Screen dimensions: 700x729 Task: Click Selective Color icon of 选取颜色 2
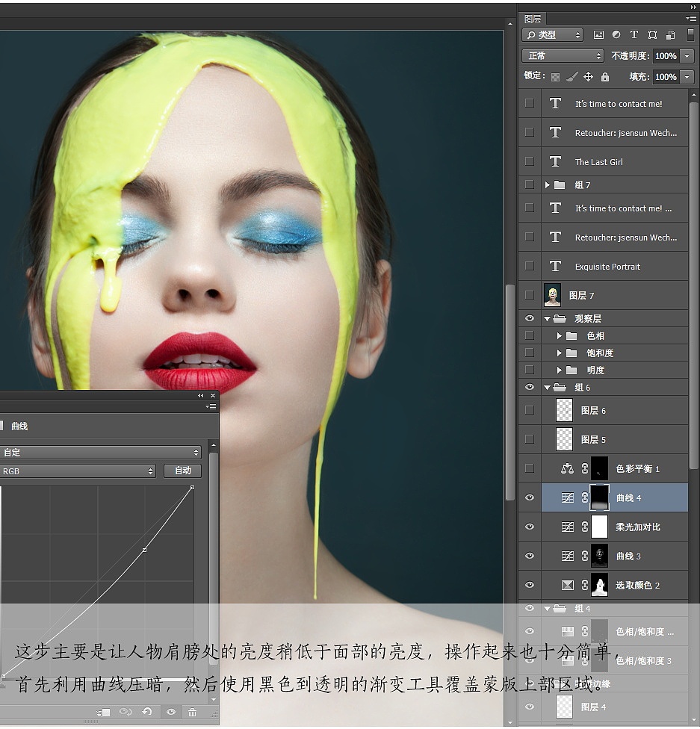point(568,586)
